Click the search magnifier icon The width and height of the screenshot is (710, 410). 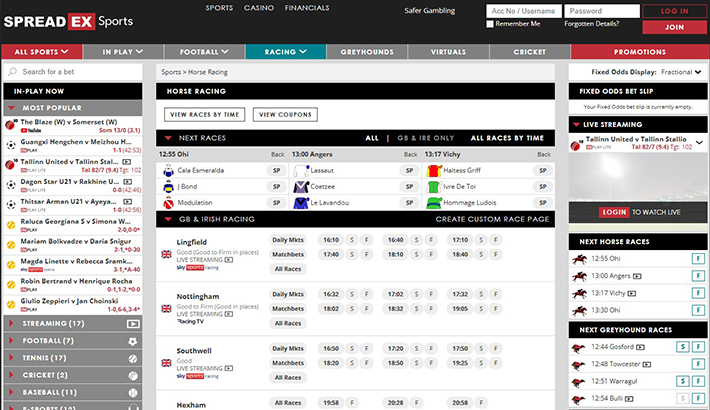click(x=13, y=72)
